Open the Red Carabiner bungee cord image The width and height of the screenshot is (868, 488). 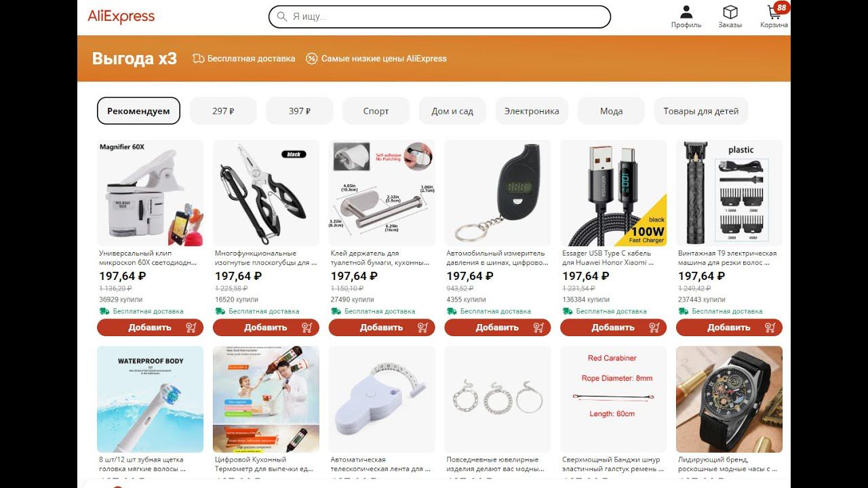pyautogui.click(x=613, y=399)
